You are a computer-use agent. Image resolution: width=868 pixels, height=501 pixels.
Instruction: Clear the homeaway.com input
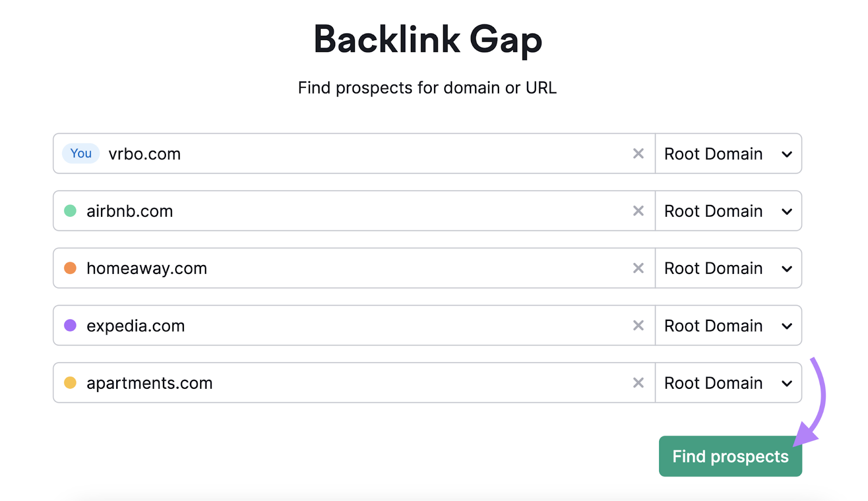638,268
